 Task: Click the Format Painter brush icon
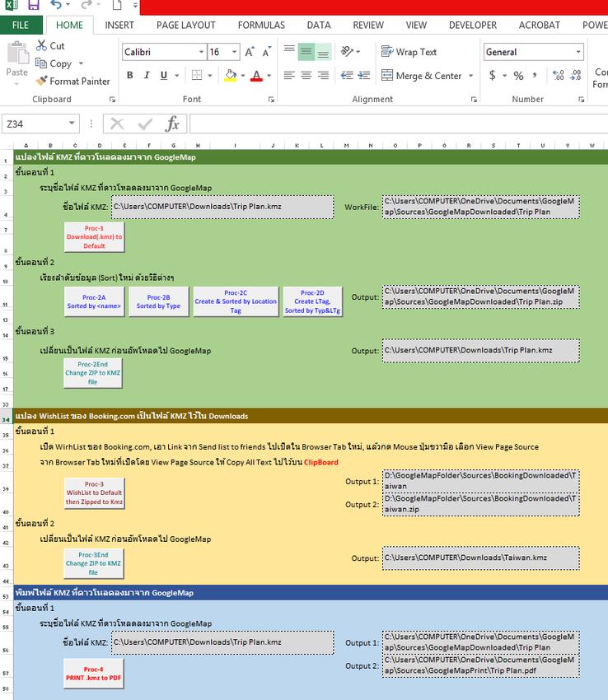click(x=41, y=81)
